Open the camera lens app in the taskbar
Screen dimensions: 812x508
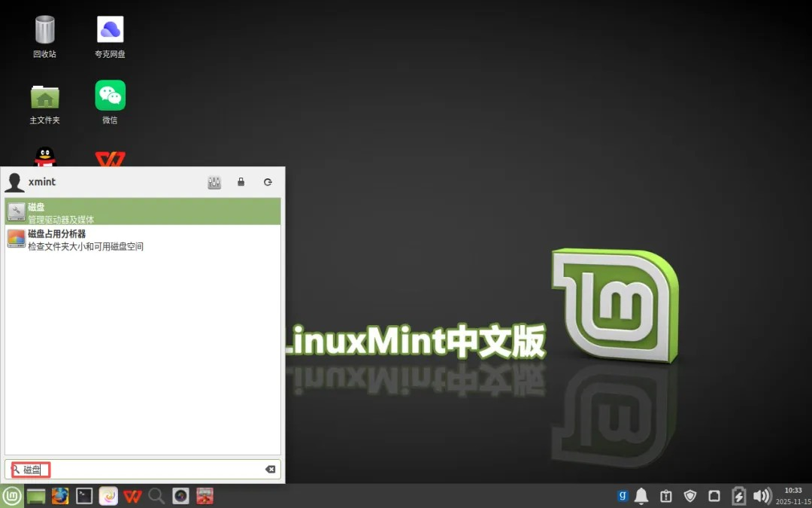(x=180, y=496)
